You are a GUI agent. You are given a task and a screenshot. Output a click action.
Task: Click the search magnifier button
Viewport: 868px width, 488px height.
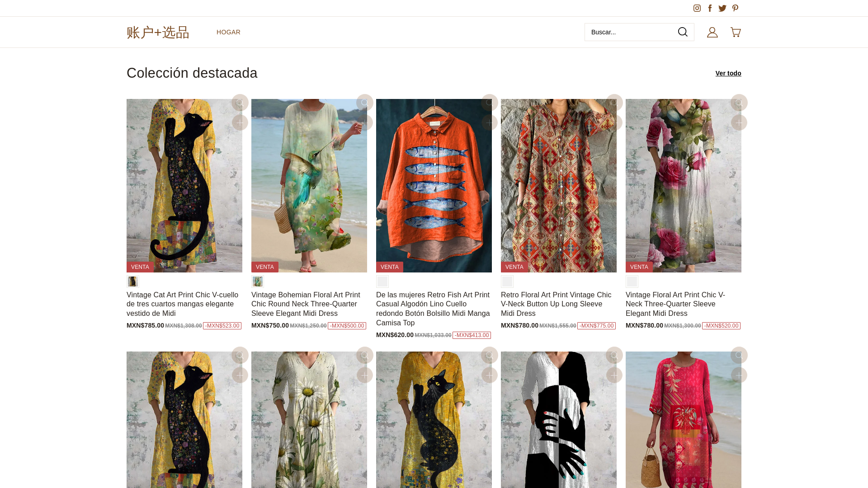683,32
